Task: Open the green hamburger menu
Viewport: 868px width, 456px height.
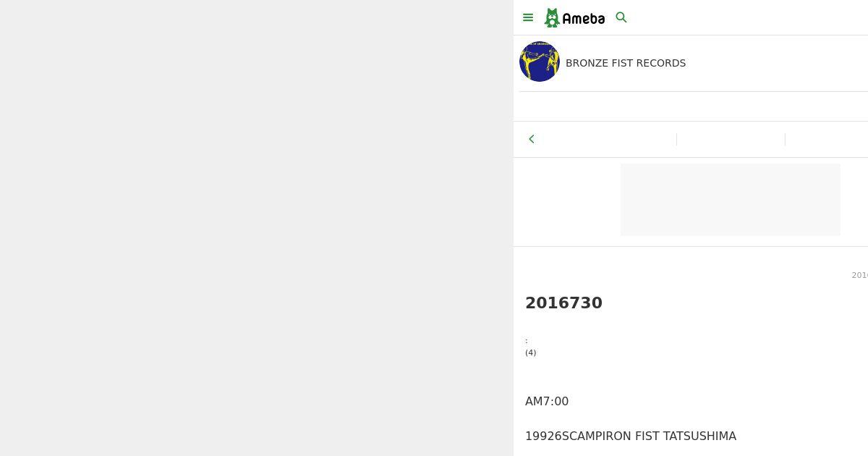Action: click(528, 17)
